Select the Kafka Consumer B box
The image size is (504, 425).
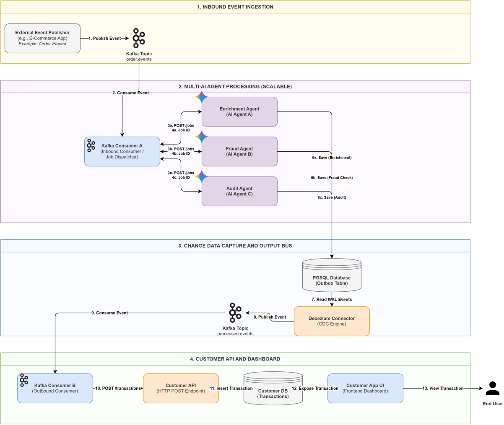tap(55, 389)
